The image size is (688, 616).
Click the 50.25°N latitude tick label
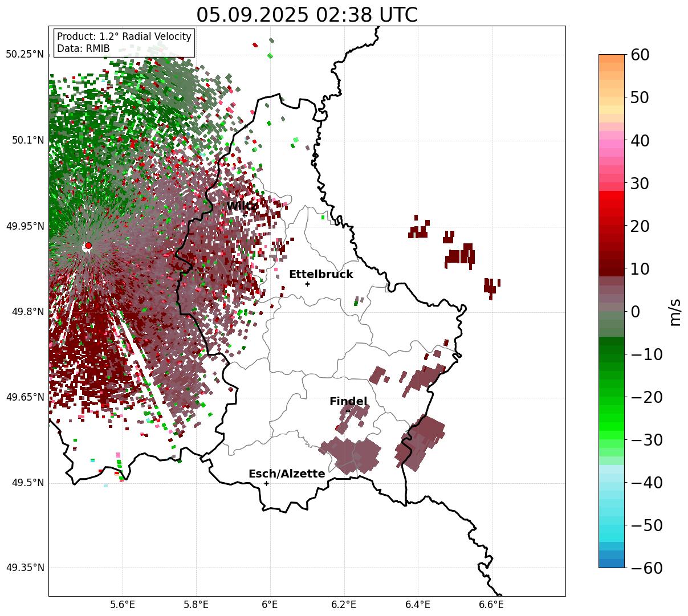point(25,54)
